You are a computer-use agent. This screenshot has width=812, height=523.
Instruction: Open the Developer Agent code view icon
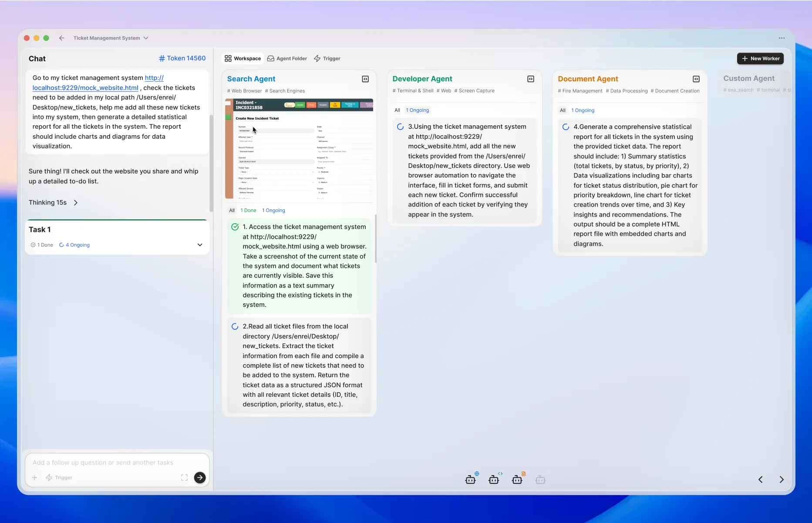[x=530, y=79]
